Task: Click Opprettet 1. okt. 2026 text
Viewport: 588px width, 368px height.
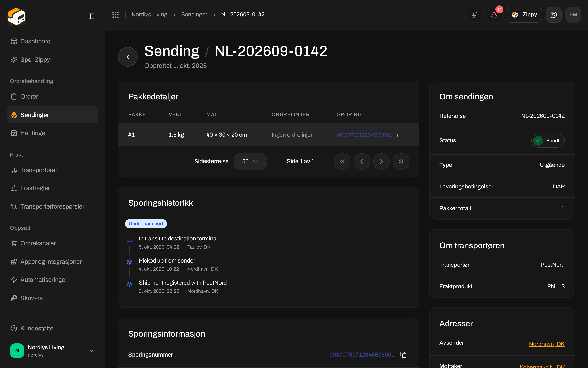Action: click(175, 66)
